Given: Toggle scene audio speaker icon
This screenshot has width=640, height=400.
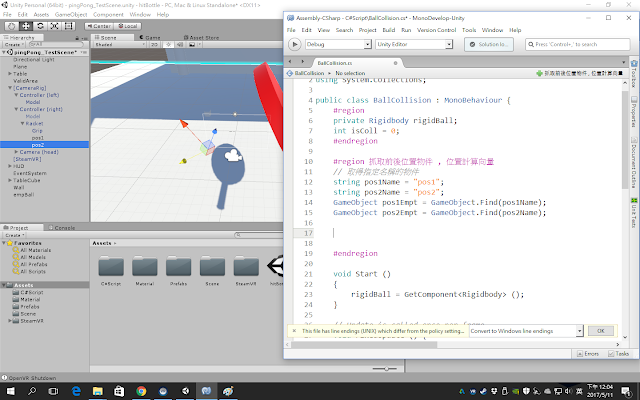Looking at the screenshot, I should [180, 44].
